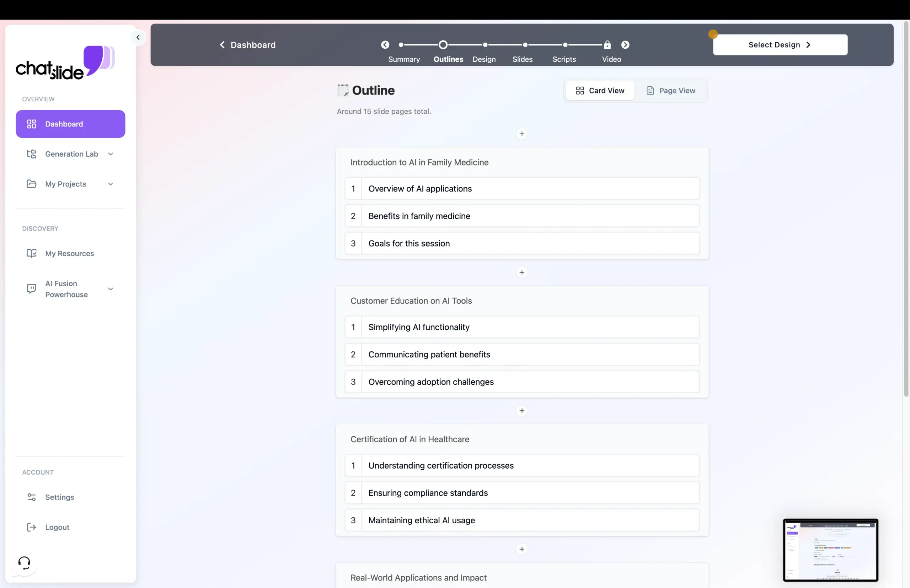Open the headset support icon

24,562
